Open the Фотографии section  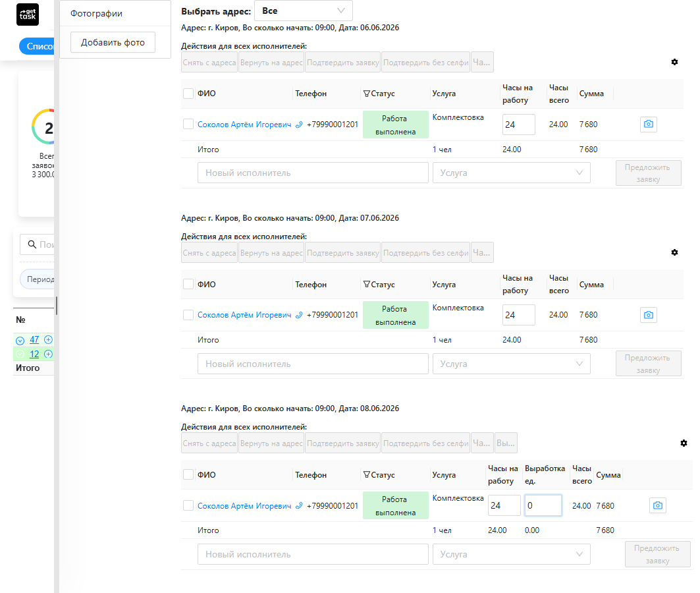(x=96, y=13)
